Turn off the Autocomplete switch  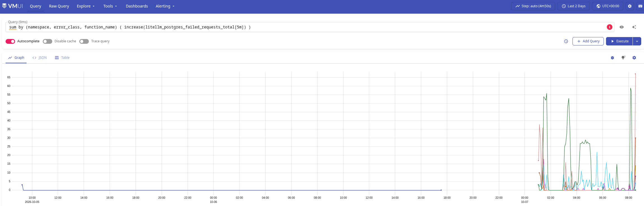(10, 41)
